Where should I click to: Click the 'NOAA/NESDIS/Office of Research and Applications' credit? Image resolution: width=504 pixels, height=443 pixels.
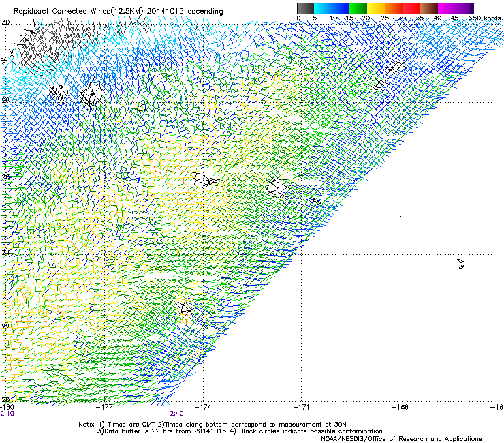point(401,439)
